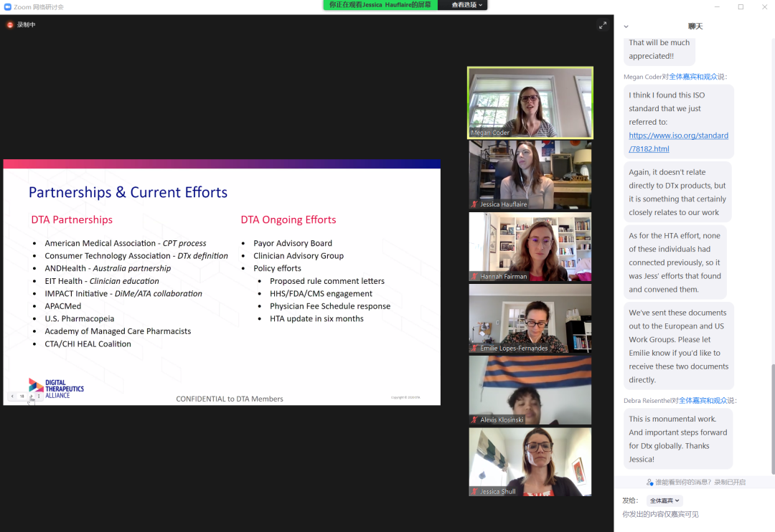Screen dimensions: 775x532
Task: Click the who-can-see-your-messages person icon
Action: (649, 483)
